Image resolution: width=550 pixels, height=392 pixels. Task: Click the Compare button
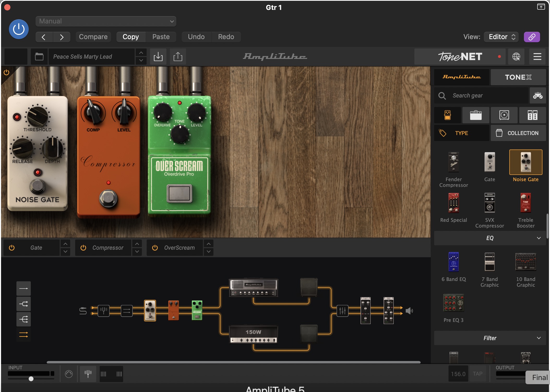[x=93, y=37]
